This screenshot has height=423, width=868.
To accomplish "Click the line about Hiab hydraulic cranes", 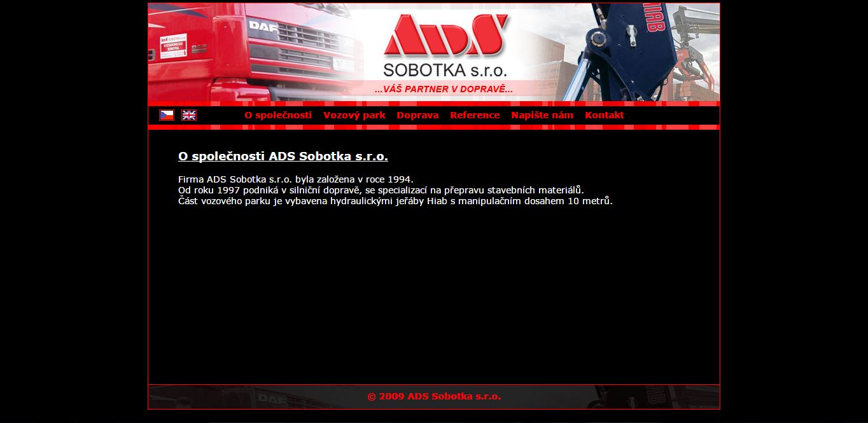I will (x=395, y=201).
